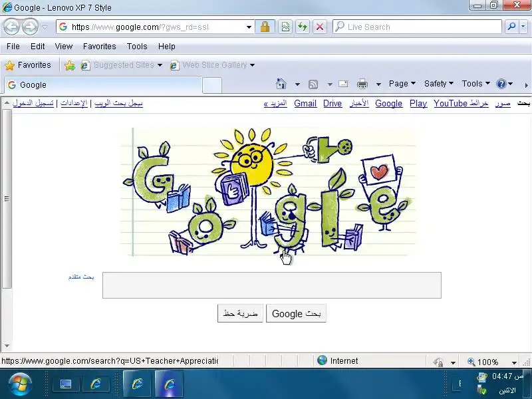The image size is (532, 399).
Task: Click the Show Desktop taskbar icon
Action: (x=65, y=384)
